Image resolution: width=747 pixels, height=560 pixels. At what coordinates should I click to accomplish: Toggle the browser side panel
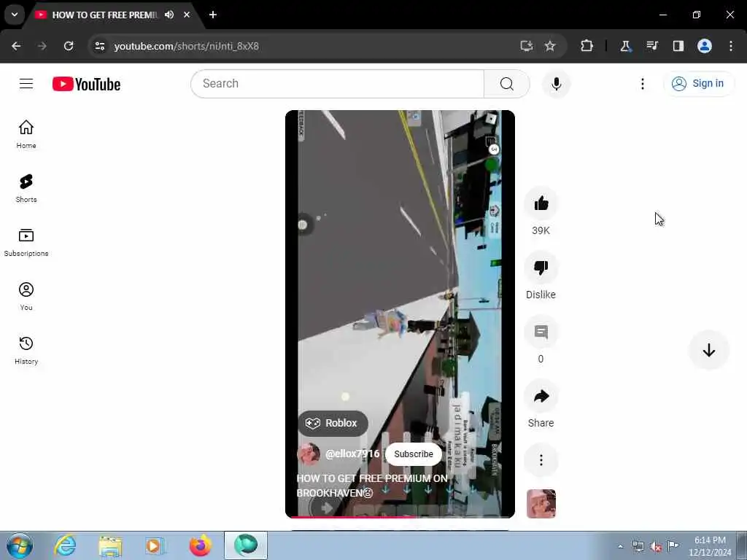tap(678, 46)
